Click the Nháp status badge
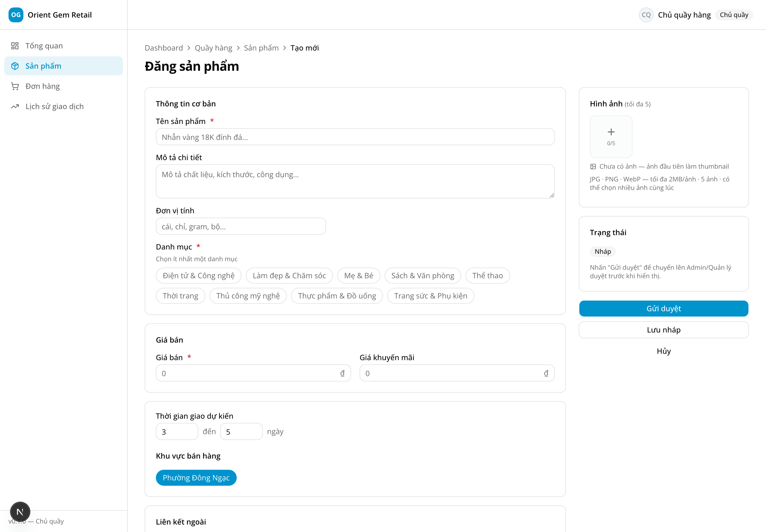The image size is (766, 532). click(603, 252)
